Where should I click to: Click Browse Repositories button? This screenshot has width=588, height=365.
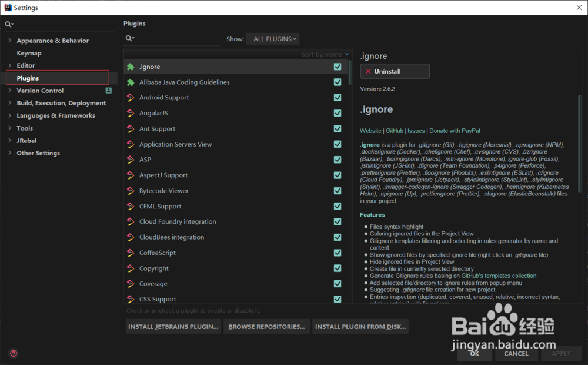[x=266, y=327]
